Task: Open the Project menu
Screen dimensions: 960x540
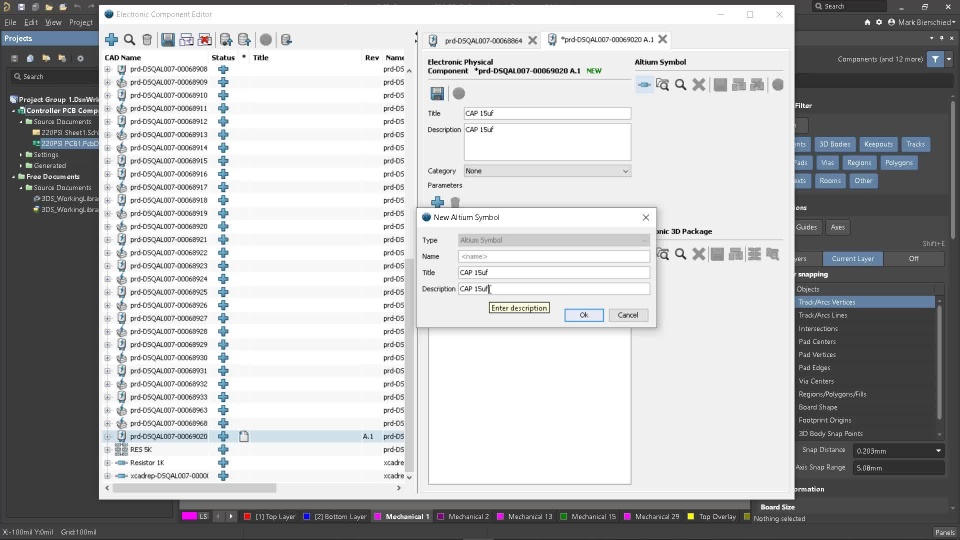Action: point(80,22)
